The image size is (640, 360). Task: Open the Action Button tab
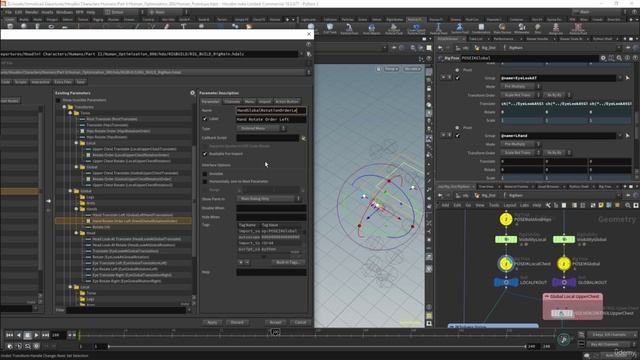pyautogui.click(x=287, y=102)
